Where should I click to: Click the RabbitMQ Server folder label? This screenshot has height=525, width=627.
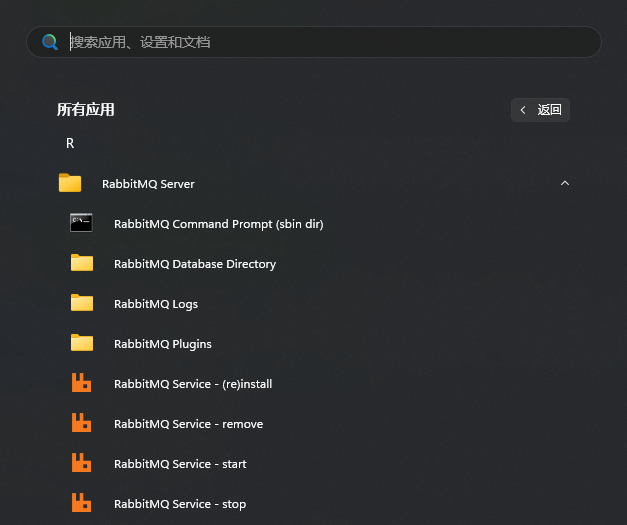click(x=148, y=184)
